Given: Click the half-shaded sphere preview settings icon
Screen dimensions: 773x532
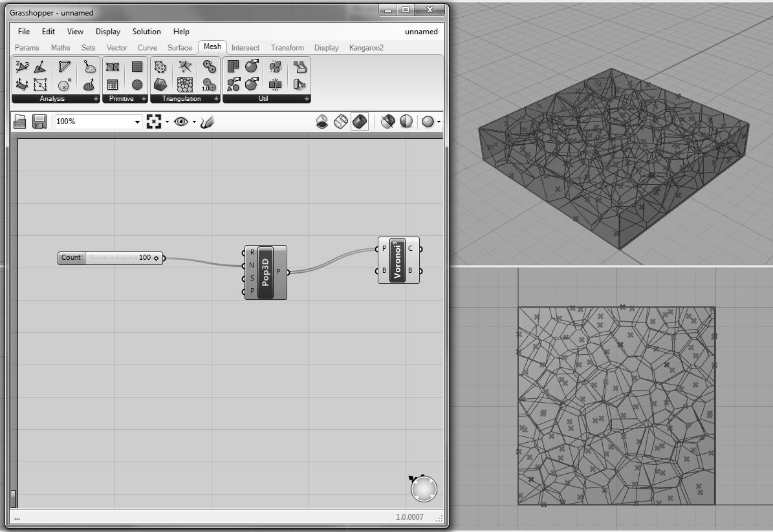Looking at the screenshot, I should coord(406,122).
